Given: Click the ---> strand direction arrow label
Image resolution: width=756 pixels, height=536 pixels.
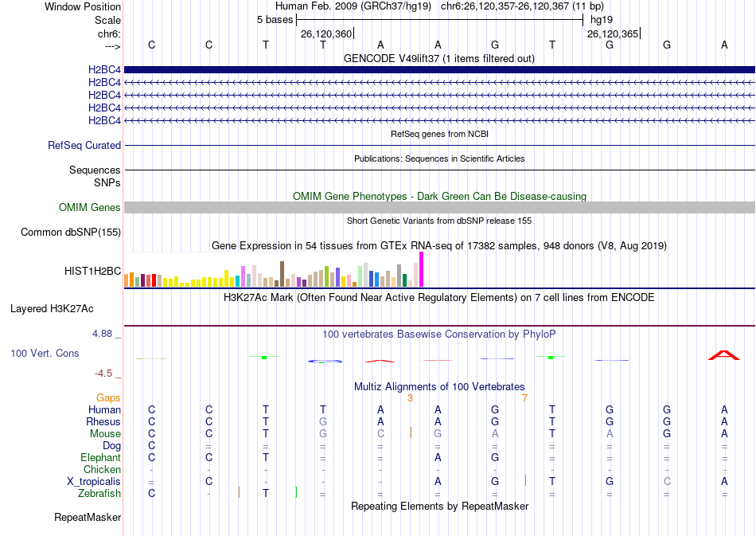Looking at the screenshot, I should point(112,46).
